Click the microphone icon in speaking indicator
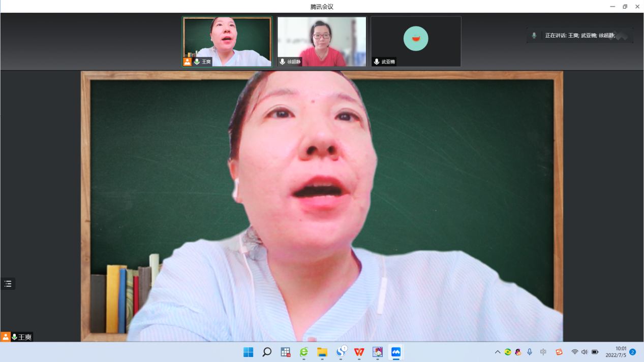This screenshot has height=362, width=644. (534, 36)
